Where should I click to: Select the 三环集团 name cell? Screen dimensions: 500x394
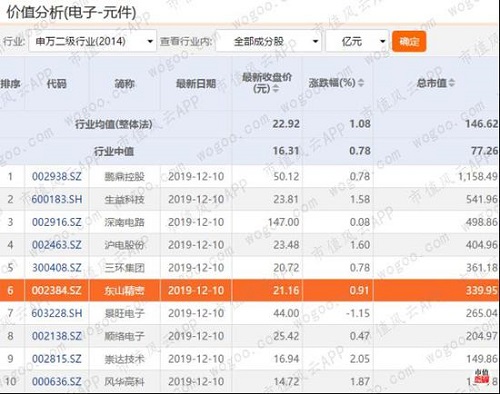125,268
